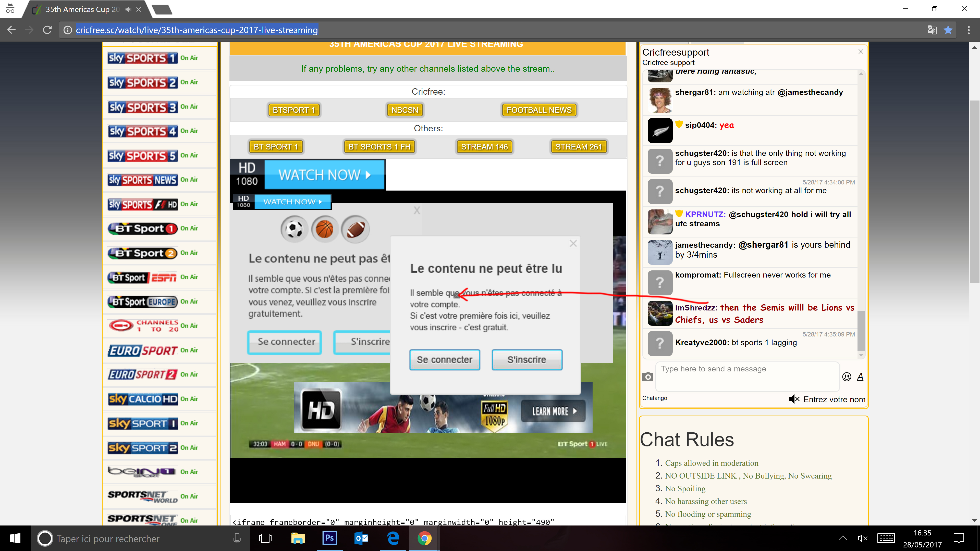This screenshot has height=551, width=980.
Task: Open the Sky Sports 1 channel
Action: tap(143, 58)
